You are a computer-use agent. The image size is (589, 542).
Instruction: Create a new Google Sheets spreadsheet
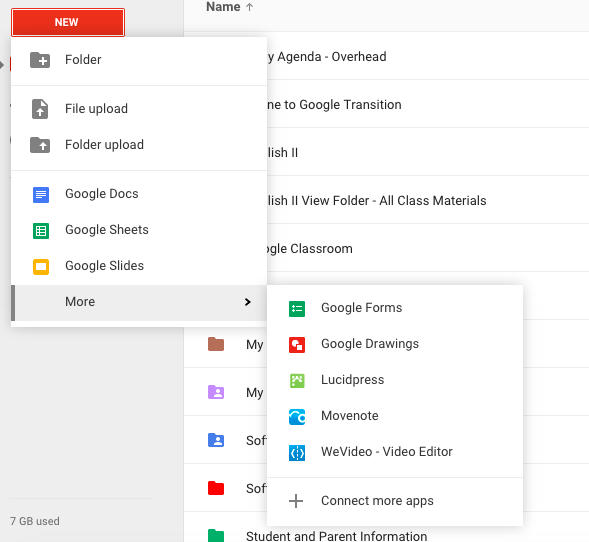pos(139,230)
